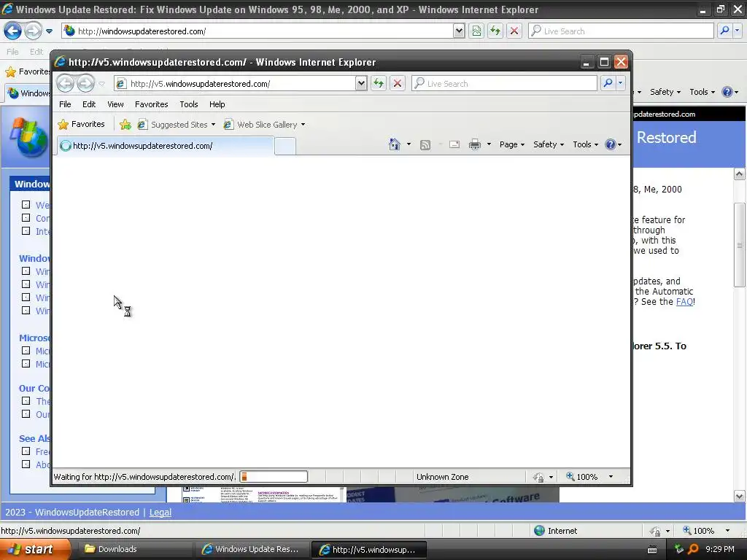Click Live Search box in background window
747x560 pixels.
click(621, 31)
